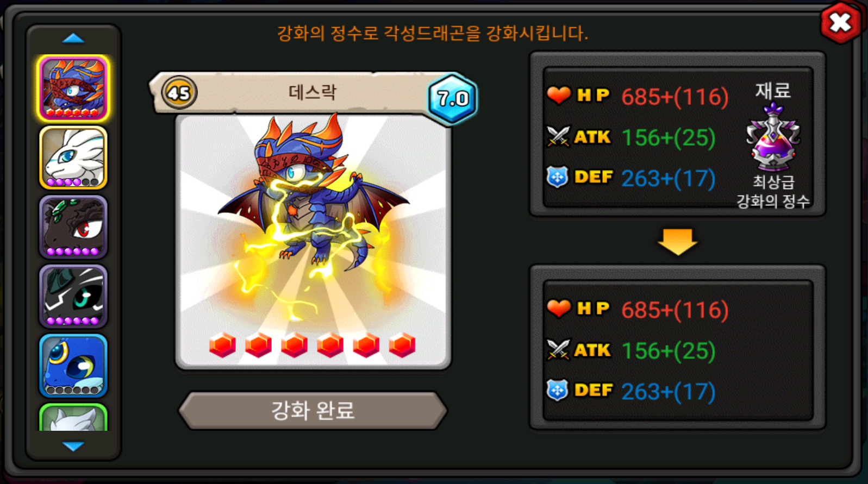
Task: Select the white dragon portrait
Action: 73,158
